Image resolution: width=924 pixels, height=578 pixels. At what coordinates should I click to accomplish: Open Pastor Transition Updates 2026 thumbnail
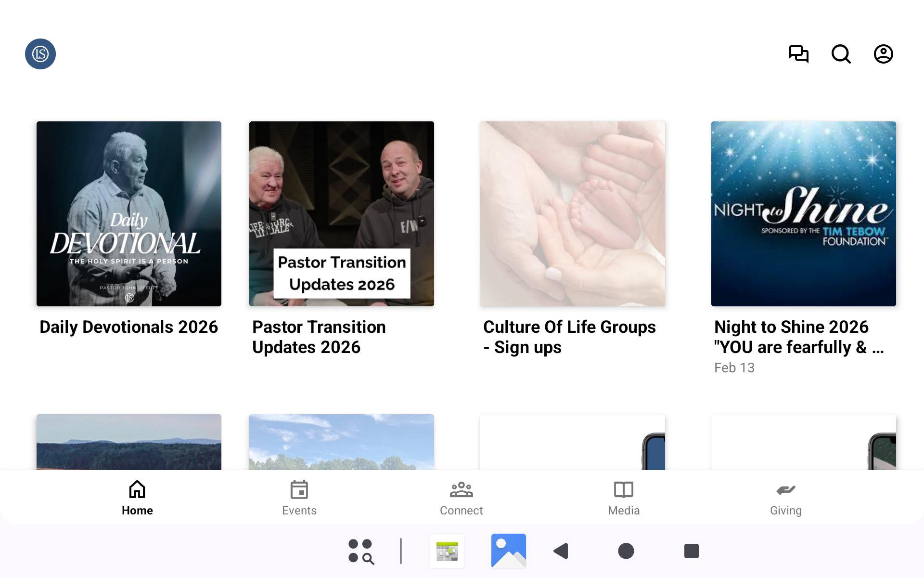[342, 214]
